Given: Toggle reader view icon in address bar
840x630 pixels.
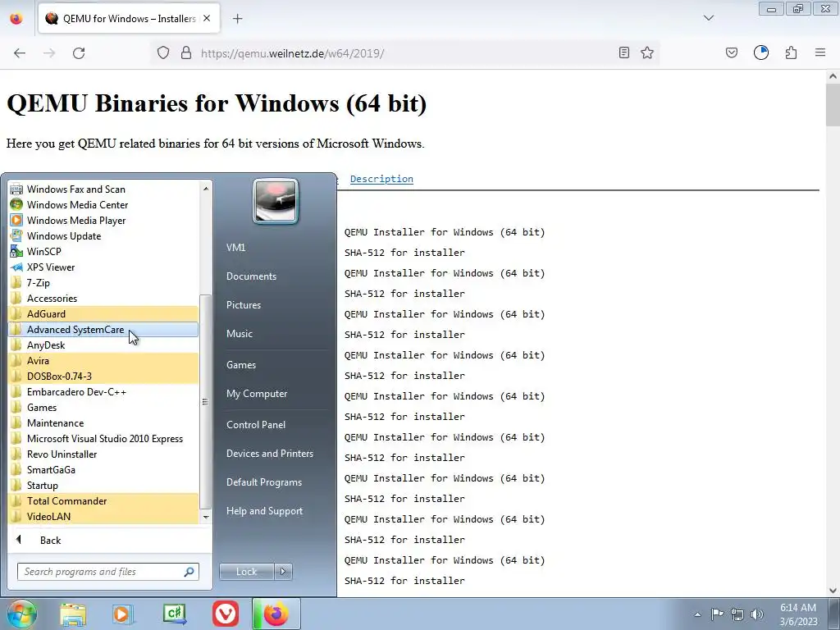Looking at the screenshot, I should [624, 52].
